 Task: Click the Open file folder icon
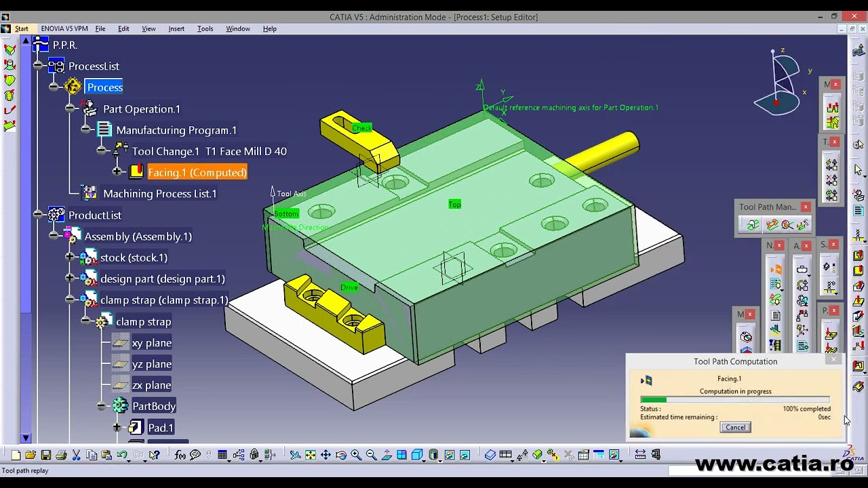(x=31, y=455)
